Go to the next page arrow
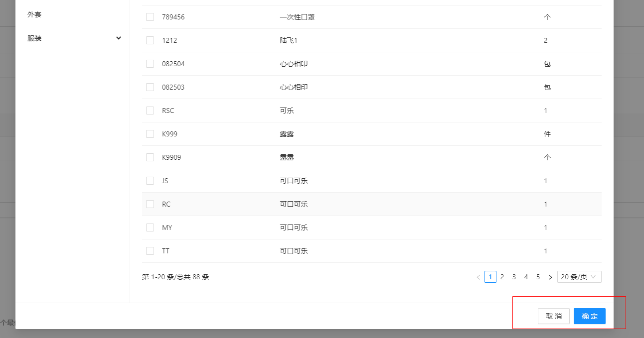The height and width of the screenshot is (338, 644). [550, 277]
